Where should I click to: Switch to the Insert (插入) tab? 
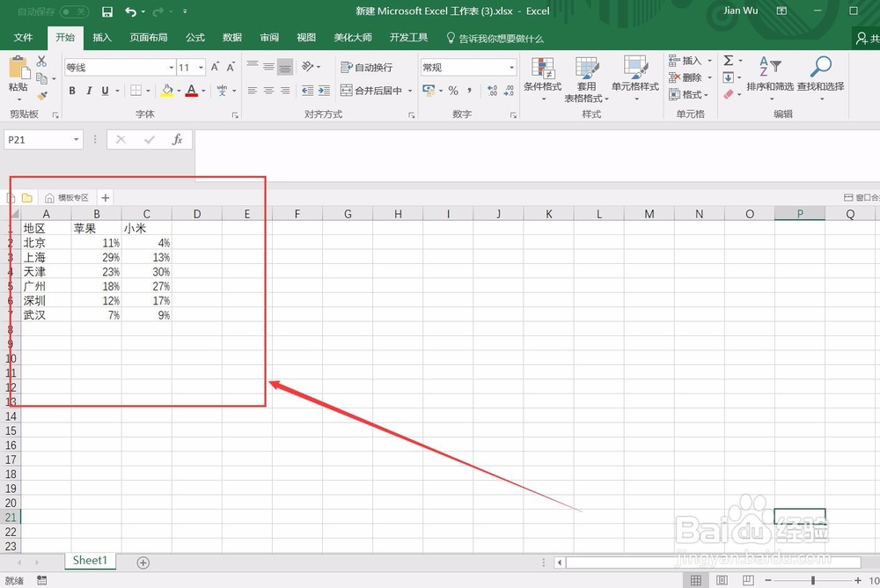pyautogui.click(x=101, y=38)
